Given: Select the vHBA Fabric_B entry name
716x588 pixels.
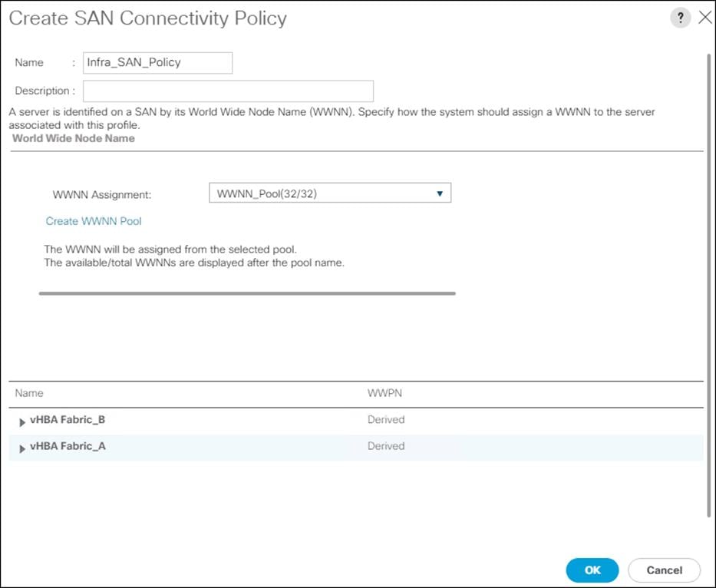Looking at the screenshot, I should [x=68, y=419].
